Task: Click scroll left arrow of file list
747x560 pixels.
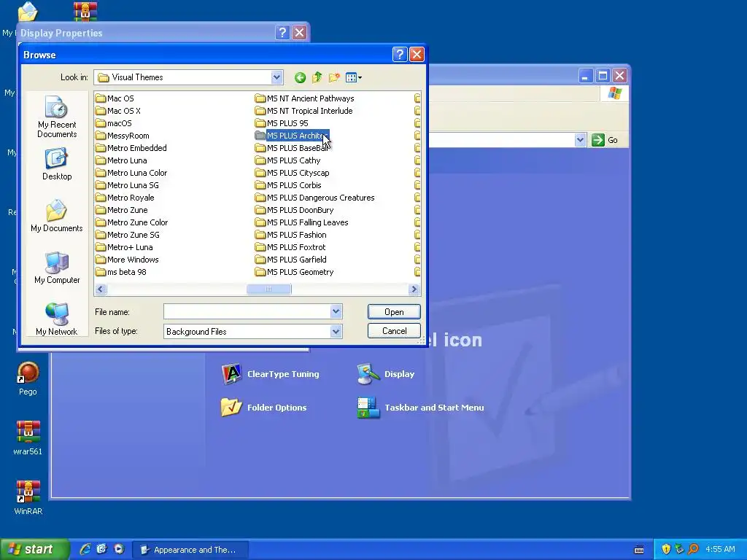Action: click(101, 289)
